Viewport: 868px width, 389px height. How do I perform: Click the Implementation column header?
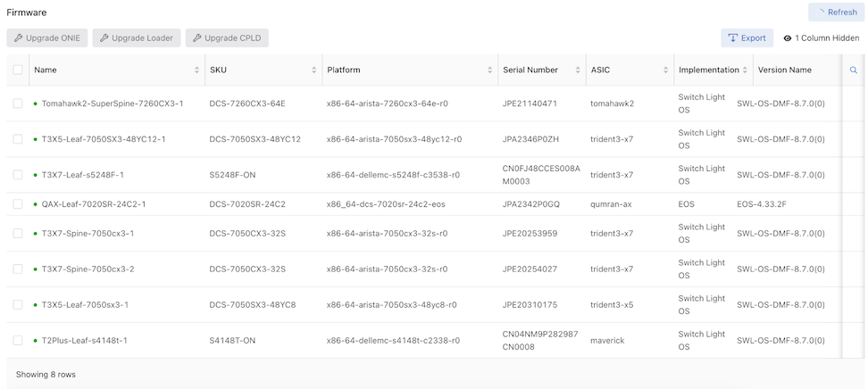pyautogui.click(x=708, y=70)
